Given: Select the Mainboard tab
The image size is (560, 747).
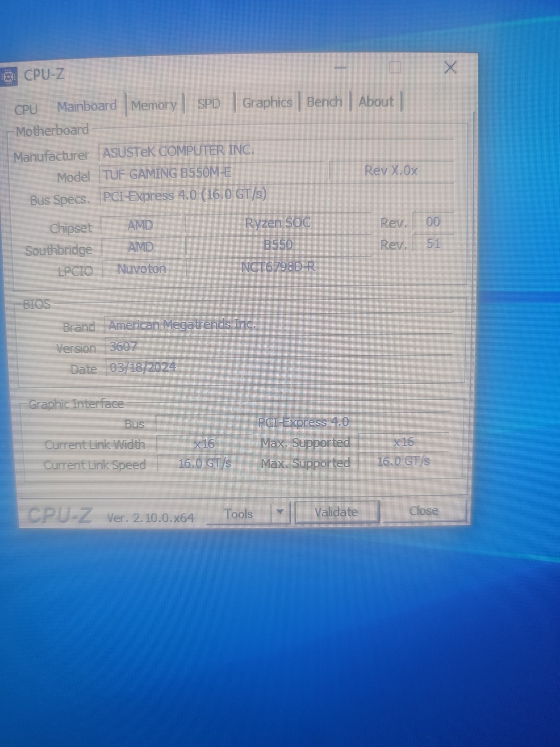Looking at the screenshot, I should [88, 106].
